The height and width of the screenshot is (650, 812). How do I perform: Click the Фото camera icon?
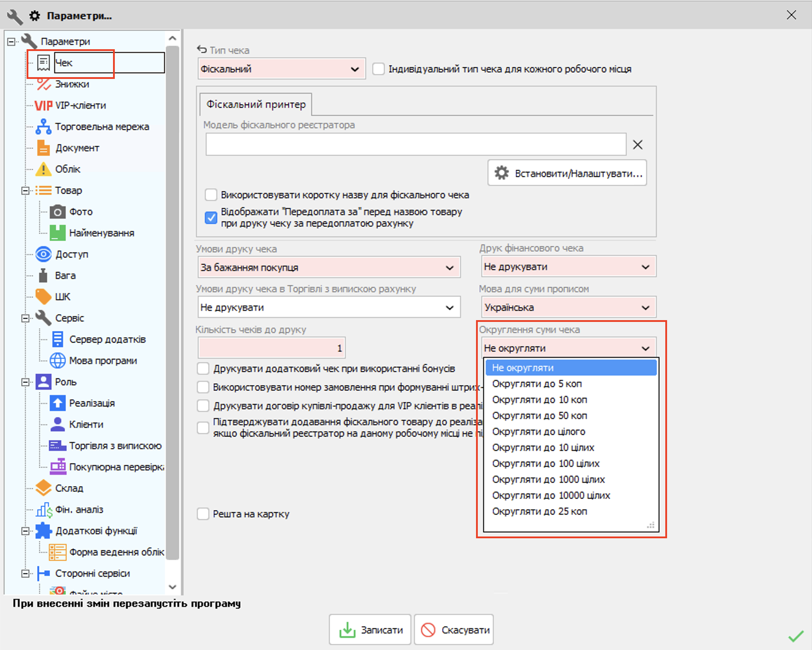point(58,211)
